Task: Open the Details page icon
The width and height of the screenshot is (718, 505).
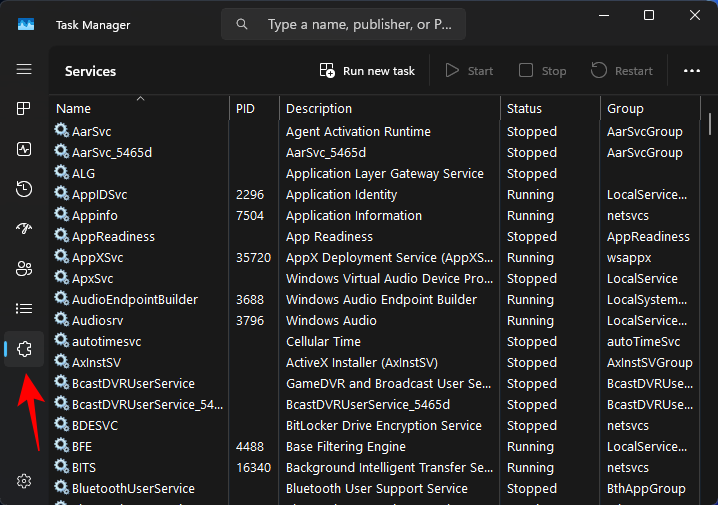Action: pos(24,309)
